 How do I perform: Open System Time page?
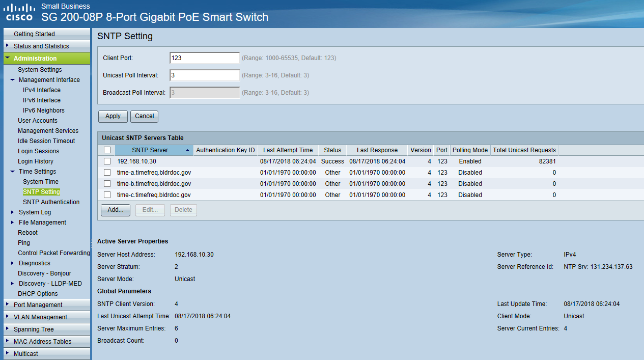[41, 182]
